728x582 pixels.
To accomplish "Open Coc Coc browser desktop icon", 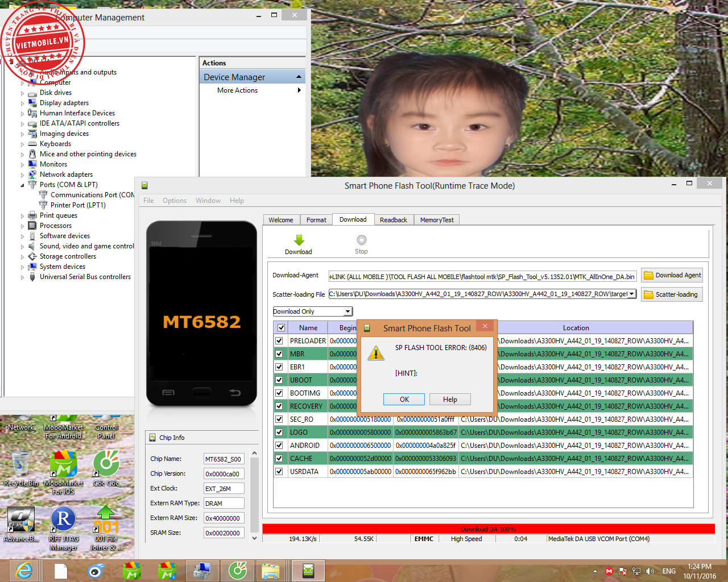I will pos(106,468).
